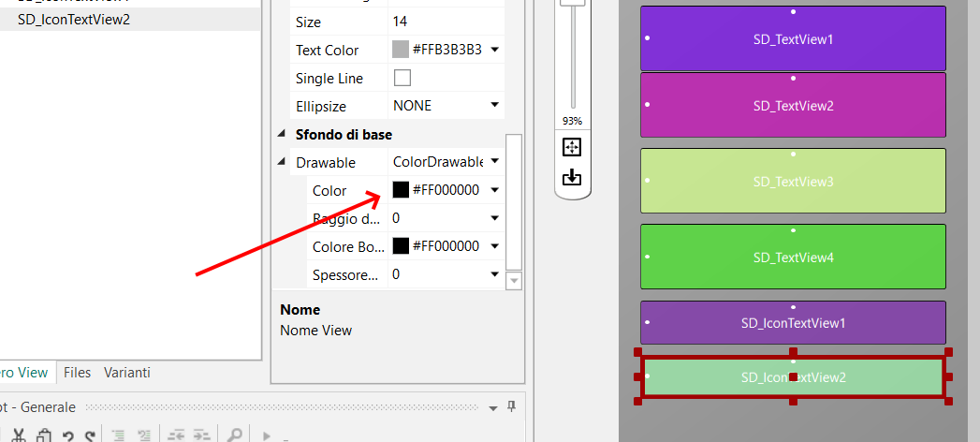Toggle the Single Line checkbox

[402, 78]
